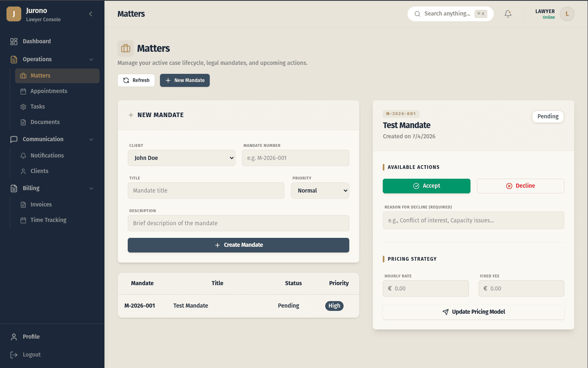Click the magnifier icon in the search box
588x368 pixels.
tap(417, 14)
